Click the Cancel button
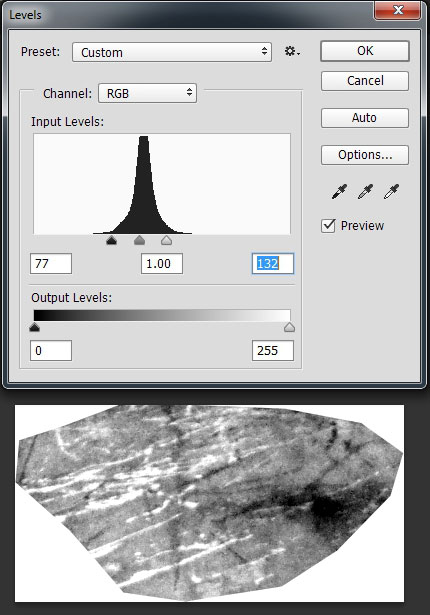430x615 pixels. (365, 81)
